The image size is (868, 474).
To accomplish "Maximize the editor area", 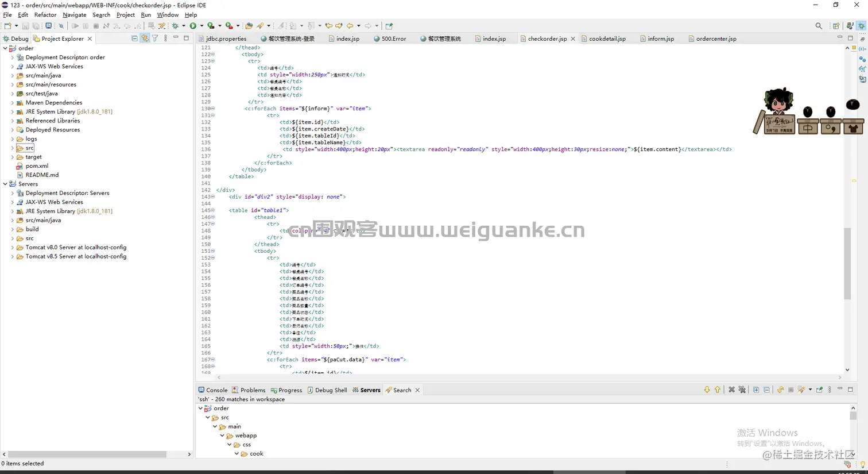I will (850, 38).
